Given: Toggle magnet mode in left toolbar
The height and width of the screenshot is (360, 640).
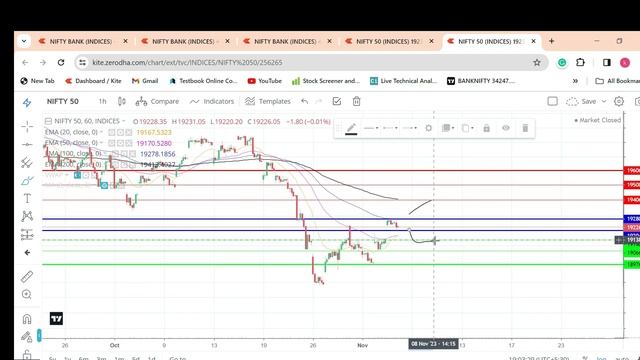Looking at the screenshot, I should pos(27,318).
